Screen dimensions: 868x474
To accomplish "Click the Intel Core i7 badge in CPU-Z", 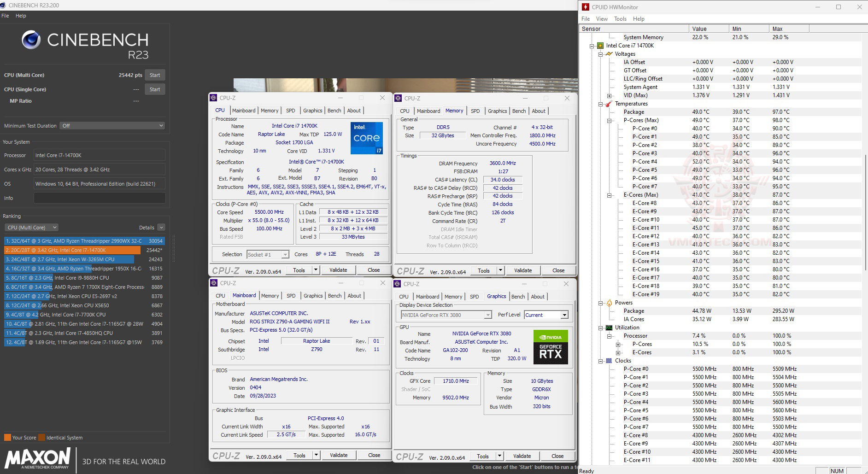I will pos(367,138).
